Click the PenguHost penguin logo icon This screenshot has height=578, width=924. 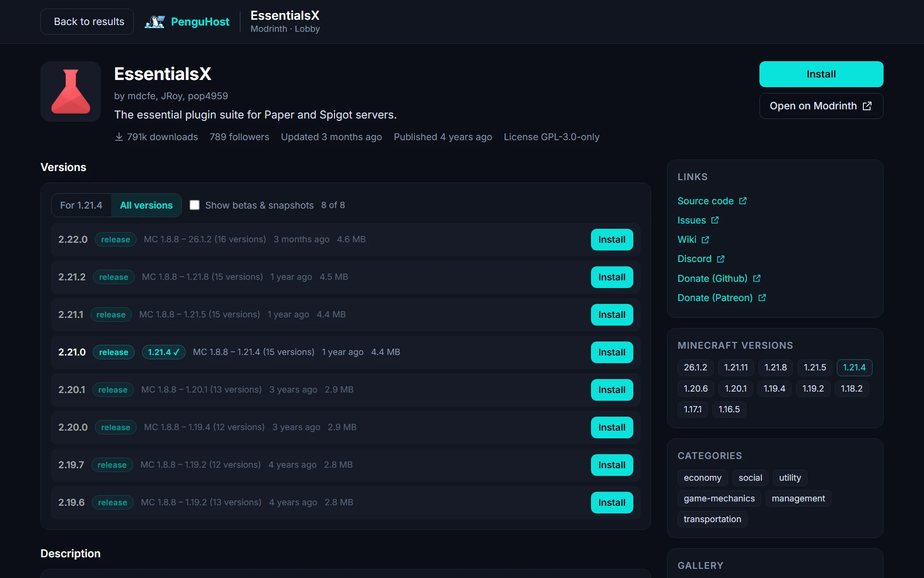click(154, 22)
